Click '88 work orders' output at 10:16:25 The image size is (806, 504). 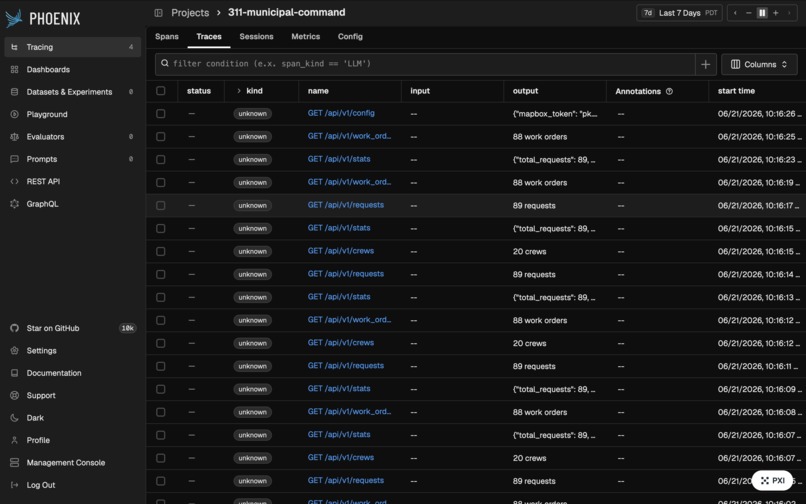[x=540, y=137]
